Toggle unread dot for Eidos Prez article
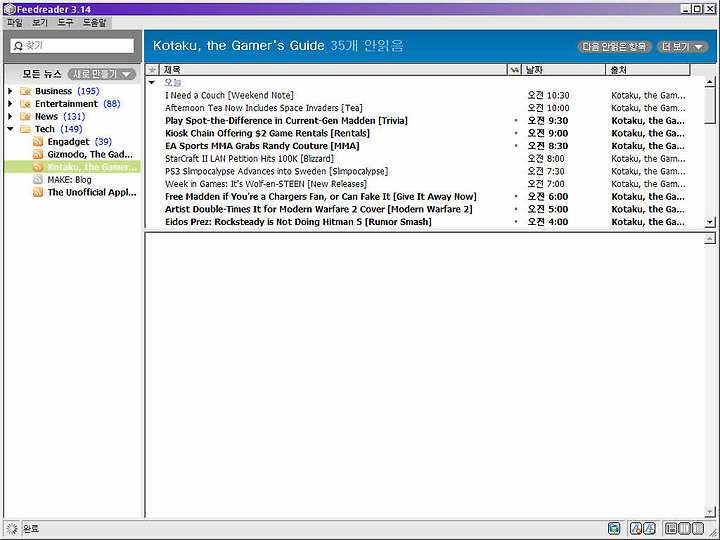The height and width of the screenshot is (540, 720). [x=516, y=222]
